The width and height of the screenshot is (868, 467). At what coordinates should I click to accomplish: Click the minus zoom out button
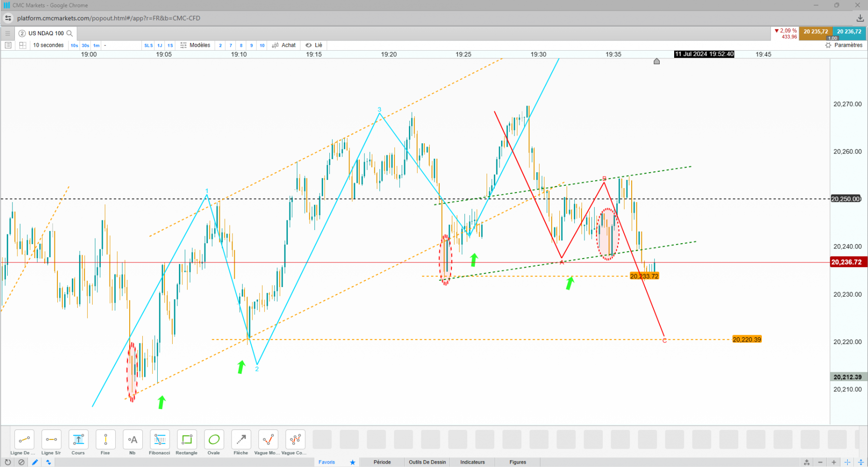pyautogui.click(x=820, y=462)
